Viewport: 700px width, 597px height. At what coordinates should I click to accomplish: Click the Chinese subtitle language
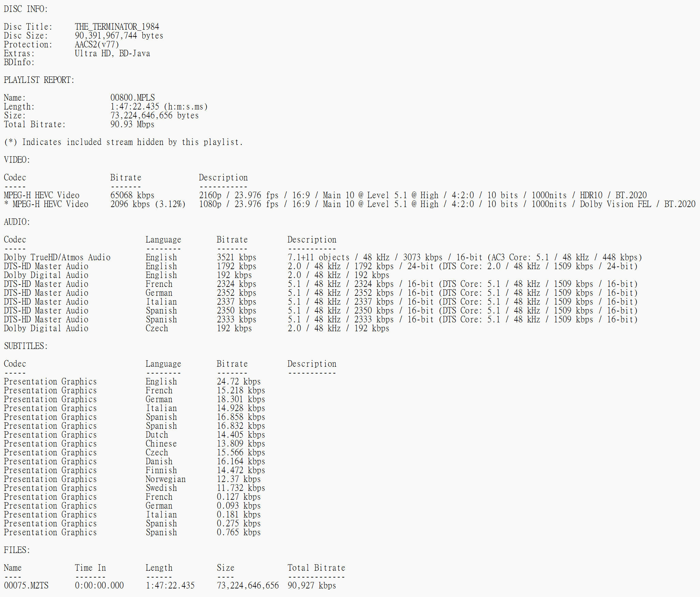pos(161,443)
